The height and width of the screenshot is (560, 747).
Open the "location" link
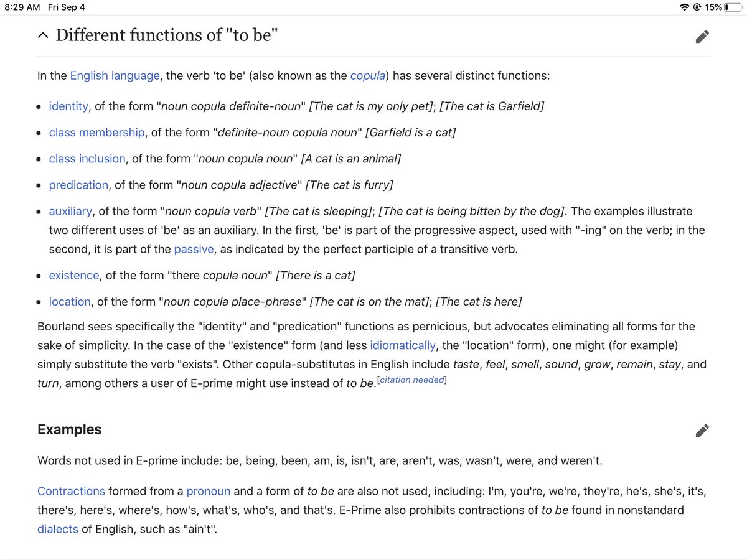click(x=70, y=302)
